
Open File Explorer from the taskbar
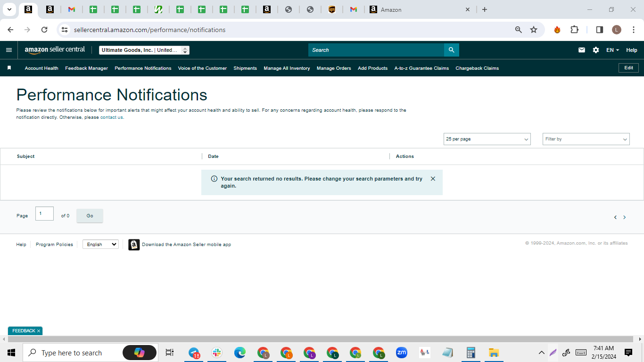coord(494,353)
